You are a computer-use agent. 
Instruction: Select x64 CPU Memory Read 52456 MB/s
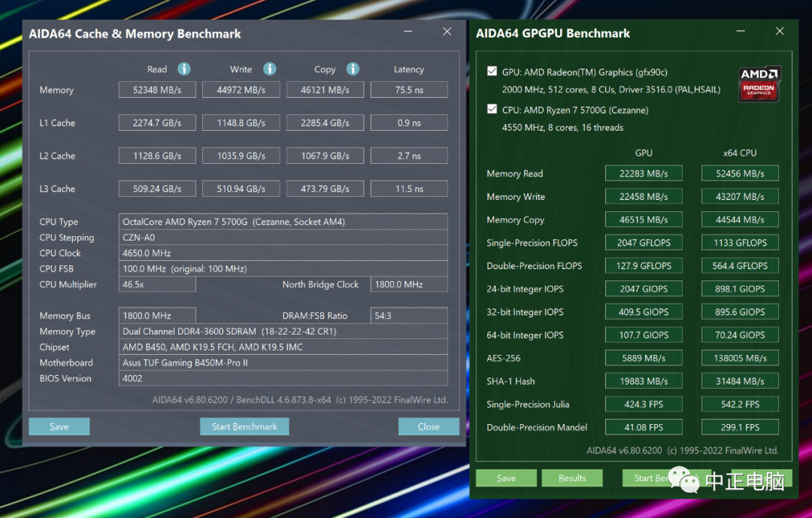[740, 174]
